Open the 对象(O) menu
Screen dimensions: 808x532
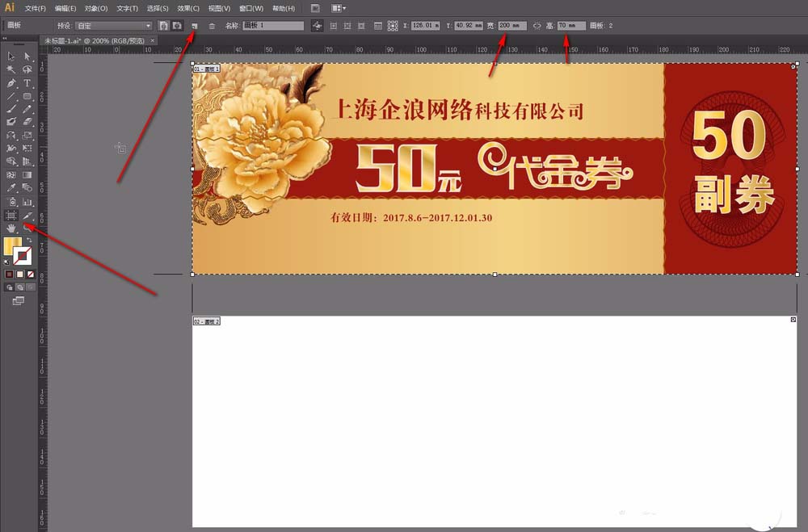coord(96,9)
